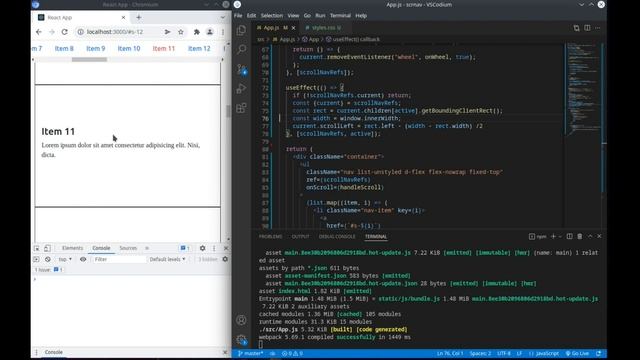640x360 pixels.
Task: Open console settings gear icon
Action: pos(225,259)
